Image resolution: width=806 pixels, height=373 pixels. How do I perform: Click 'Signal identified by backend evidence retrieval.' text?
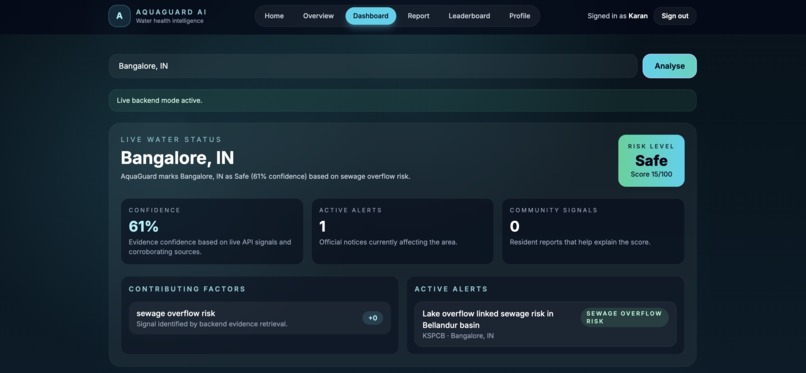pos(212,324)
